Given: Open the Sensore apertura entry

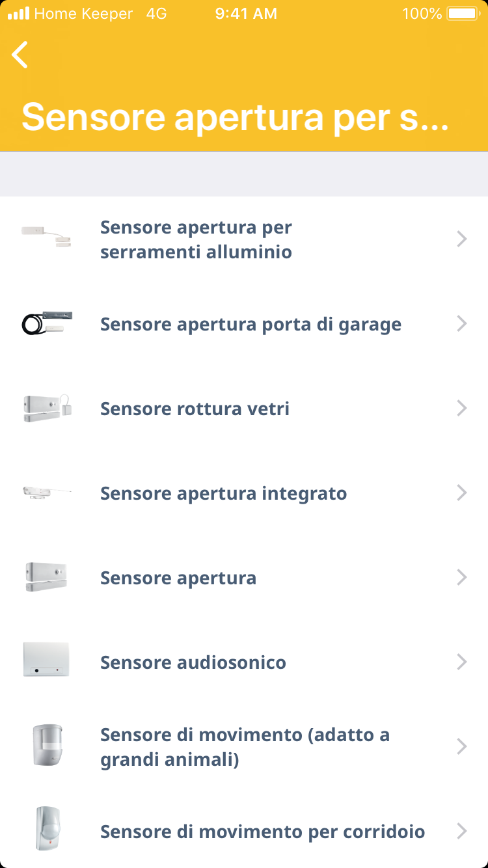Looking at the screenshot, I should tap(178, 578).
